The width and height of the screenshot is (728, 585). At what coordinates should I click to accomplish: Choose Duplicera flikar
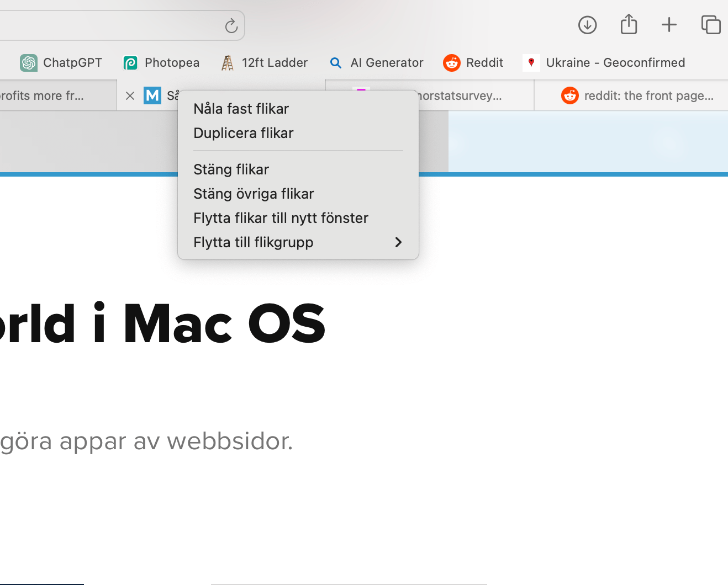click(x=244, y=133)
